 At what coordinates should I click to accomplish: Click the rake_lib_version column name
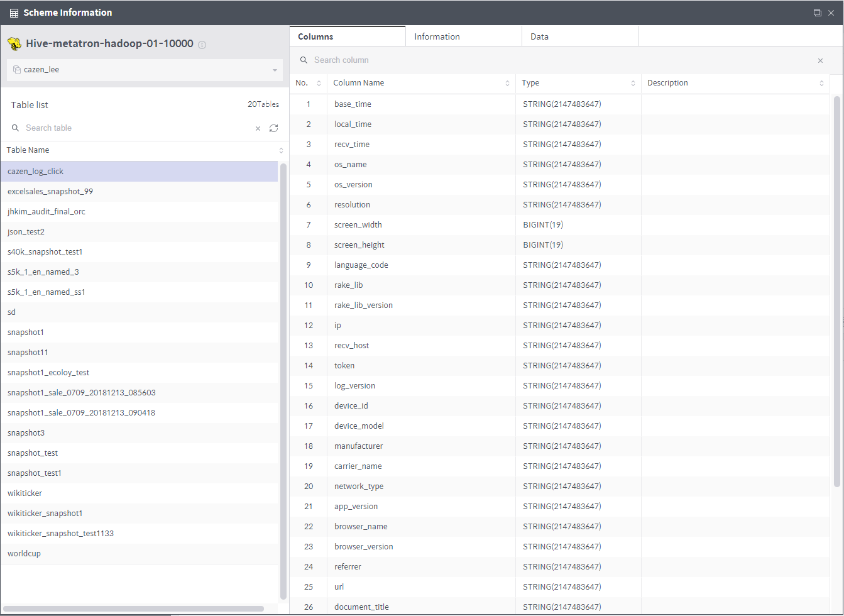click(363, 305)
